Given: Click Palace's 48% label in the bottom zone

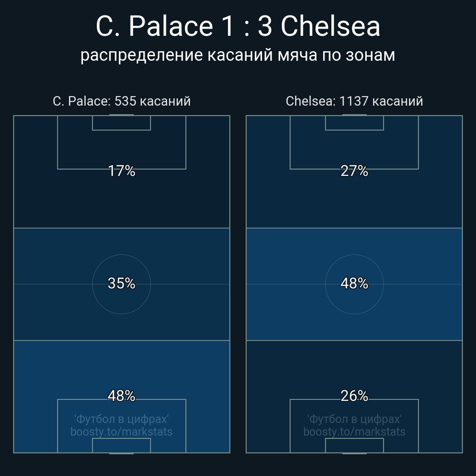Looking at the screenshot, I should pos(121,396).
